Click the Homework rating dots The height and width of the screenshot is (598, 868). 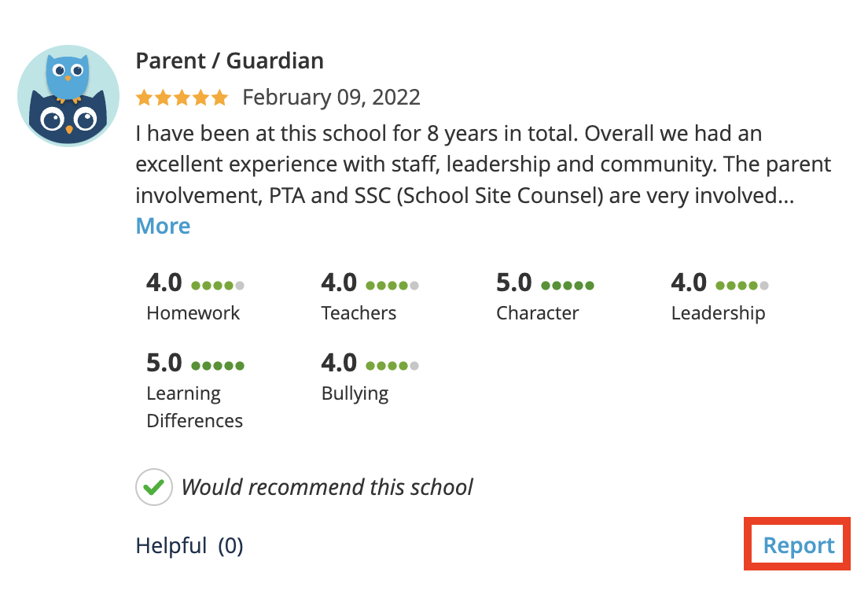tap(218, 285)
